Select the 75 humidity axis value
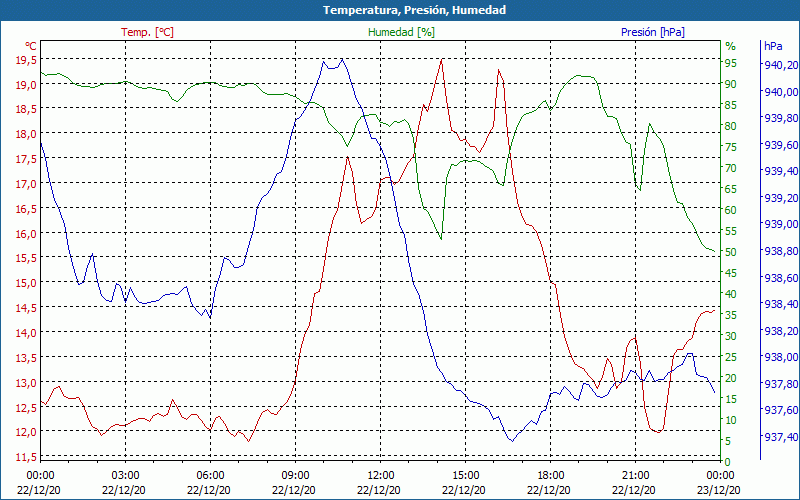The image size is (800, 500). pyautogui.click(x=731, y=147)
